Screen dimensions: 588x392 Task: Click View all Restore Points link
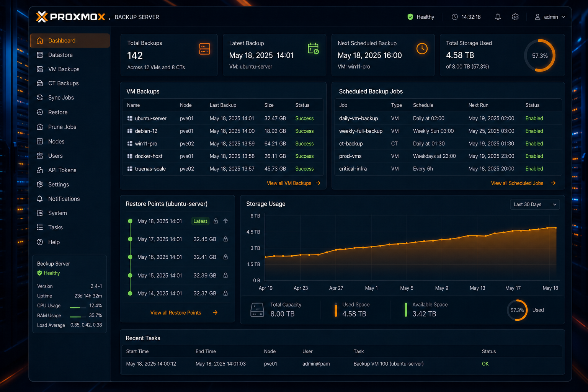[x=176, y=313]
